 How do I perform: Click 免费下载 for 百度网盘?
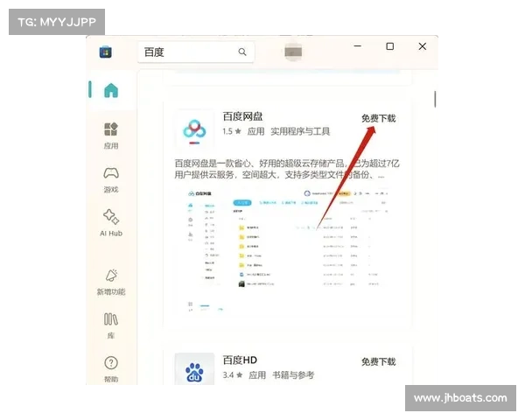click(x=378, y=118)
